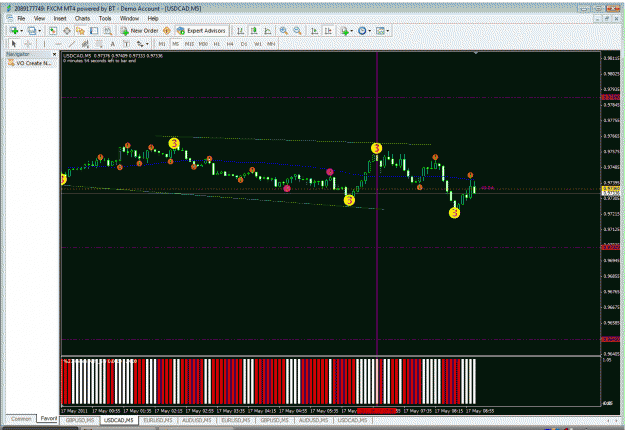The image size is (625, 430).
Task: Show the Data Window panel
Action: tap(67, 31)
